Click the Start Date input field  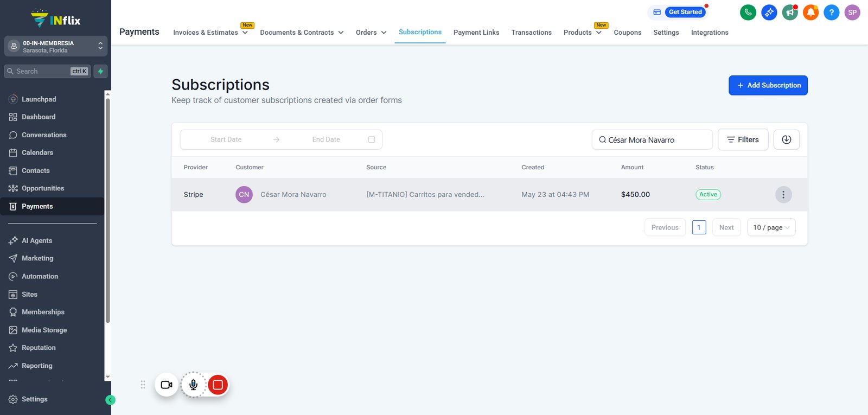(226, 139)
